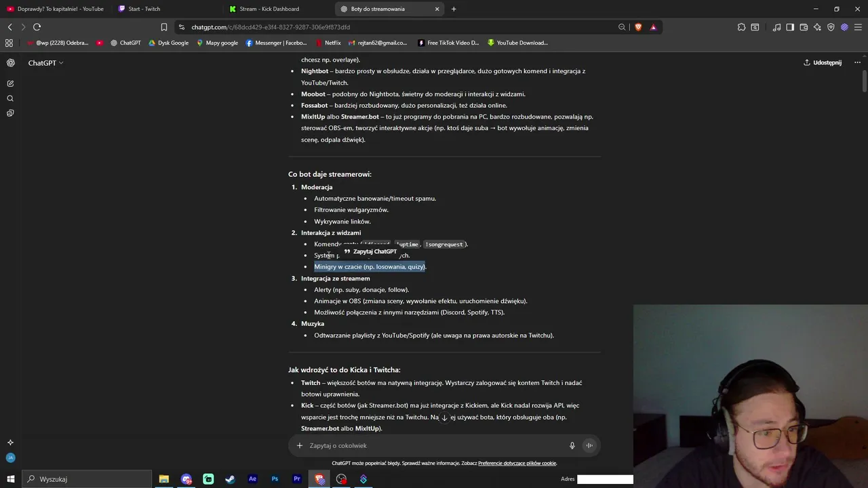Click the 'Jak wdrożyć to do Kicka i Twitcha:' heading
Image resolution: width=868 pixels, height=488 pixels.
pos(344,370)
